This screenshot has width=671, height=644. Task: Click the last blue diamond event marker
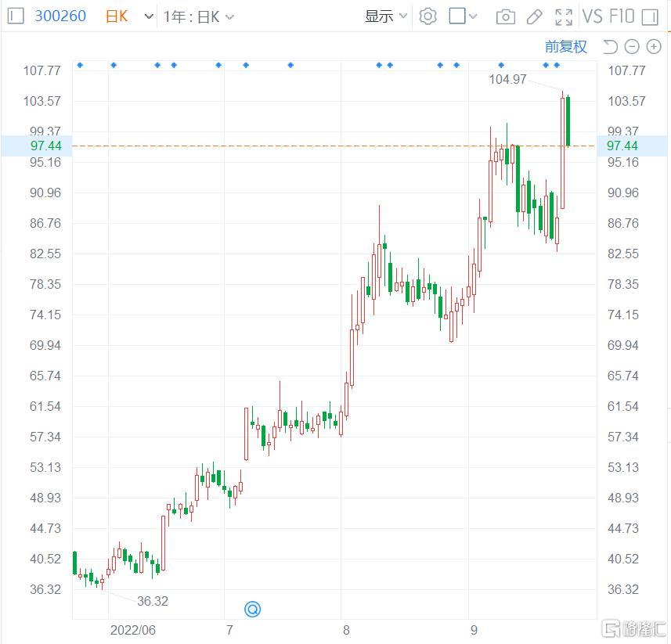click(557, 65)
